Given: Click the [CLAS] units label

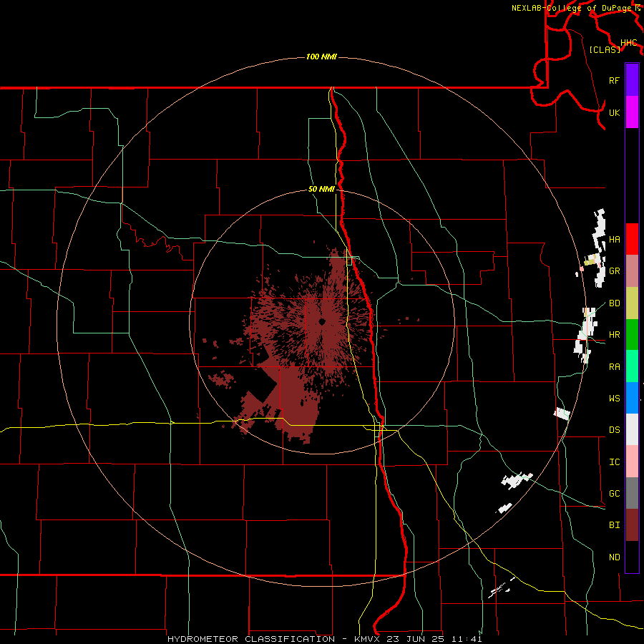Looking at the screenshot, I should click(605, 49).
